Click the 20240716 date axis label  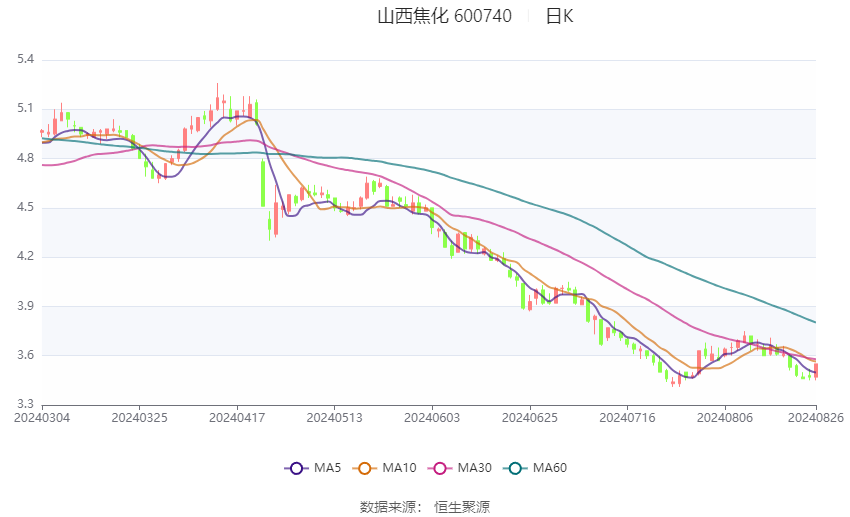[627, 418]
